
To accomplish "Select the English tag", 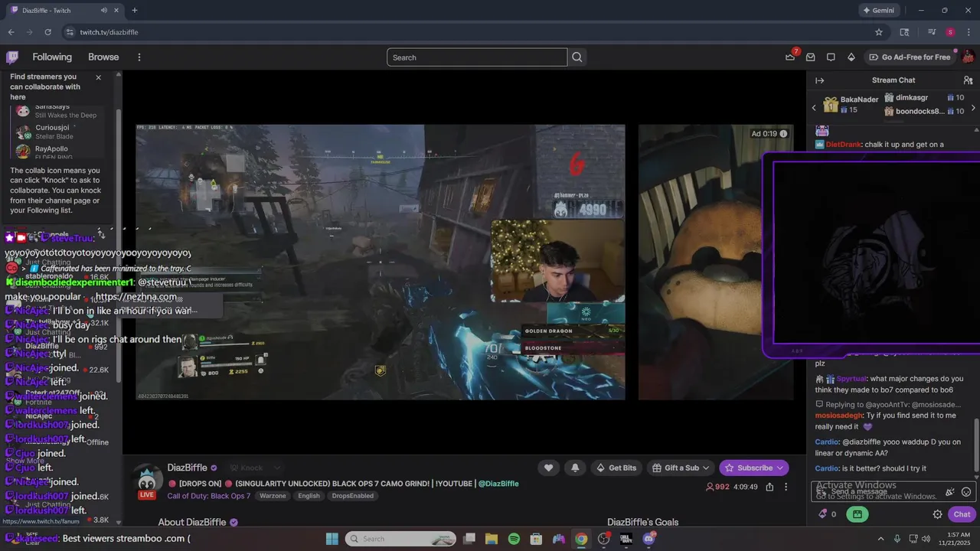I will pyautogui.click(x=309, y=496).
